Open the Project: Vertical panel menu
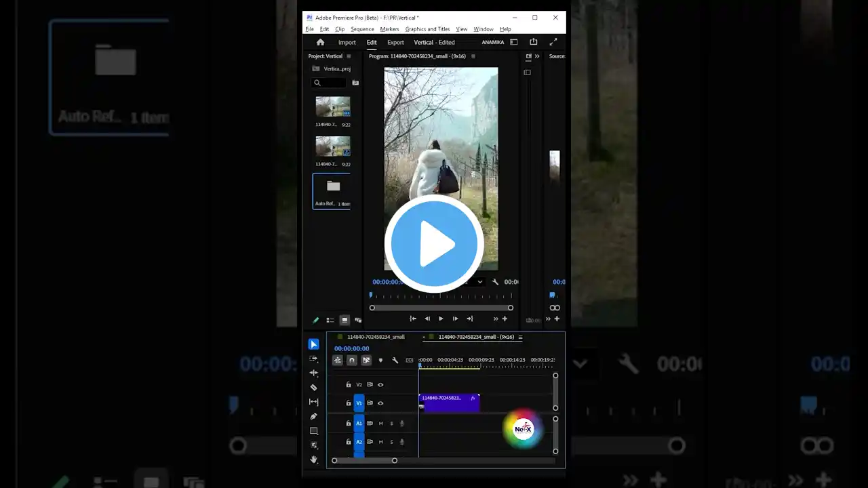 click(x=349, y=56)
